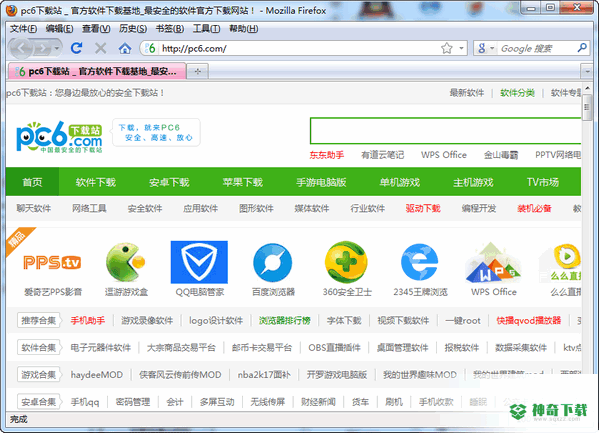Open the 查看(V) menu
599x433 pixels.
(x=96, y=29)
